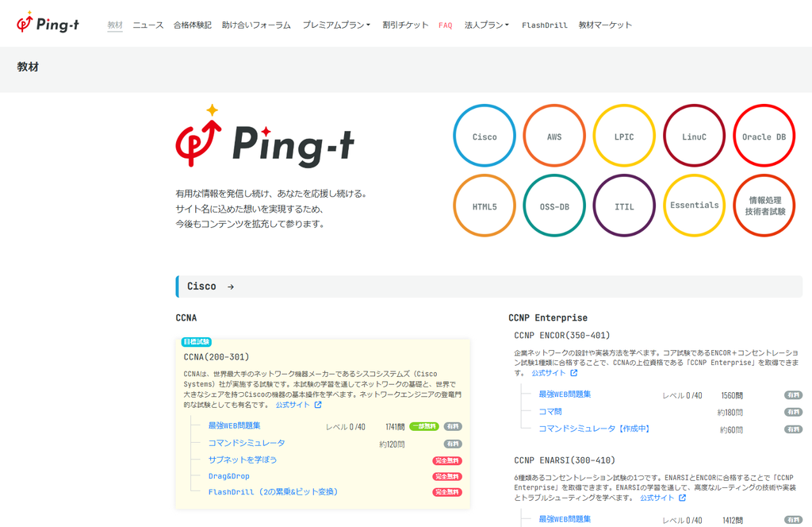The width and height of the screenshot is (812, 527).
Task: Click the arrow icon next to Cisco heading
Action: pos(231,287)
